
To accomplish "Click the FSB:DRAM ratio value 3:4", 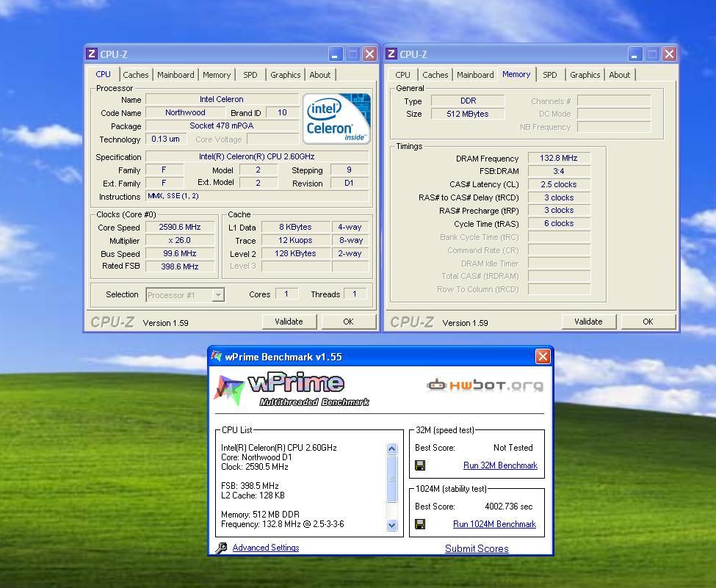I will pyautogui.click(x=559, y=171).
